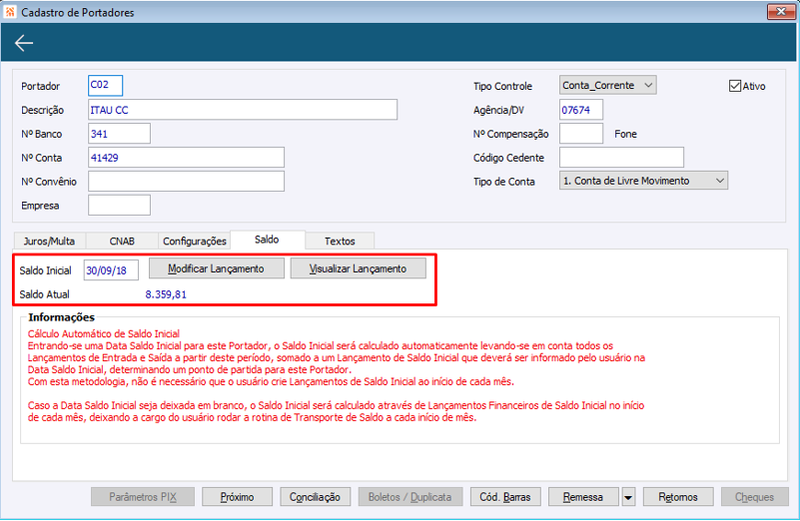Edit the Nº Conta field 41429
This screenshot has width=800, height=521.
pos(186,158)
